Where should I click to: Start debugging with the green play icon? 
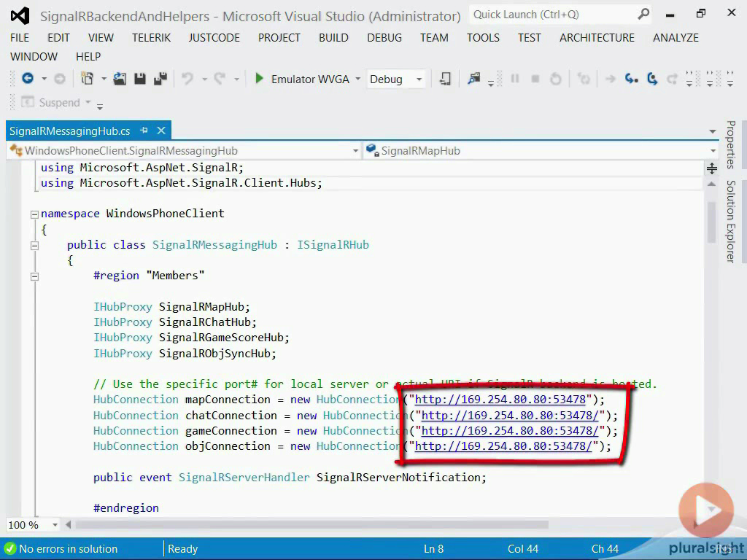[x=259, y=79]
